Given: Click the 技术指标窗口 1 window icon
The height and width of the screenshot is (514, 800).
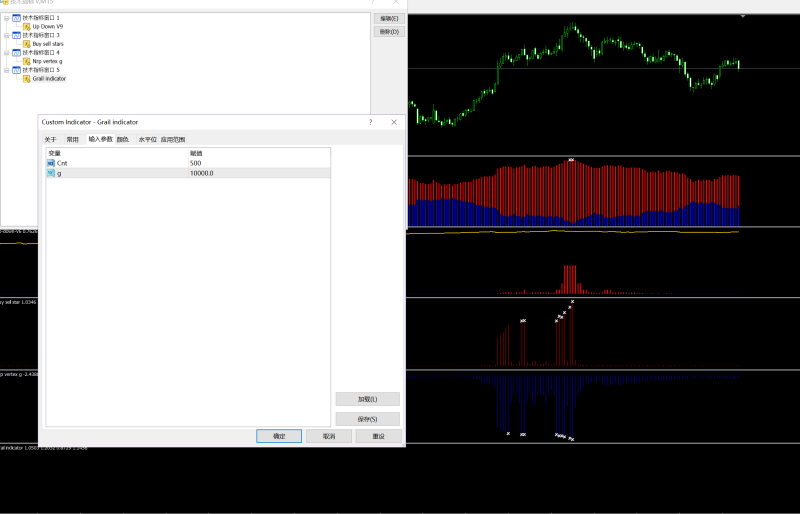Looking at the screenshot, I should pyautogui.click(x=16, y=18).
